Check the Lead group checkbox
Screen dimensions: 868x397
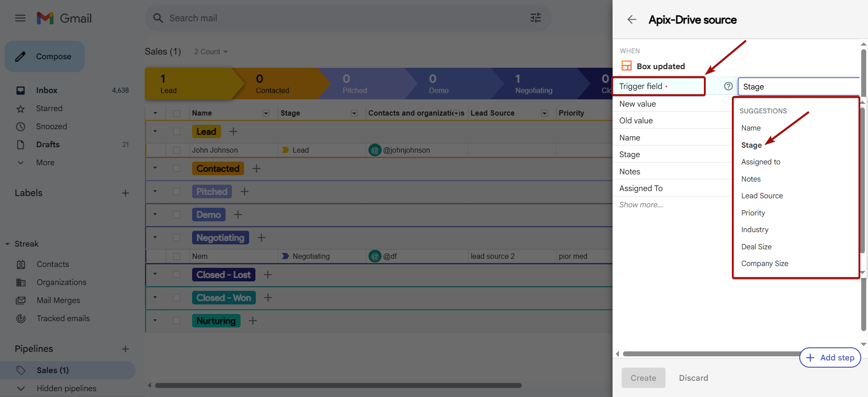(177, 131)
